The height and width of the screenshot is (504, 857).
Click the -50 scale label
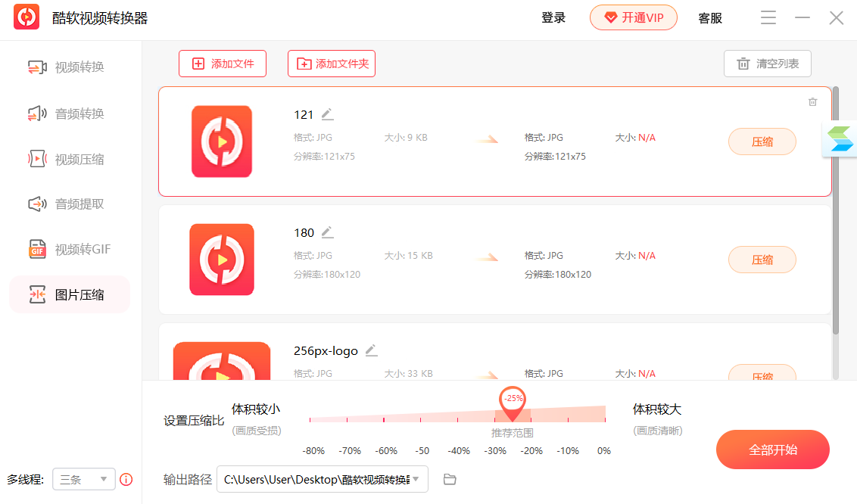[422, 451]
